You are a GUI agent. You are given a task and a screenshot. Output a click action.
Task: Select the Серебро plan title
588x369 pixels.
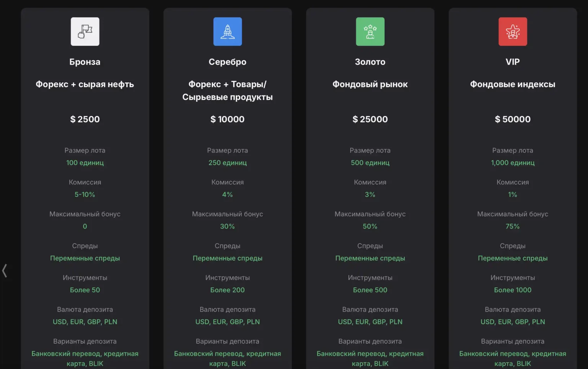coord(227,62)
